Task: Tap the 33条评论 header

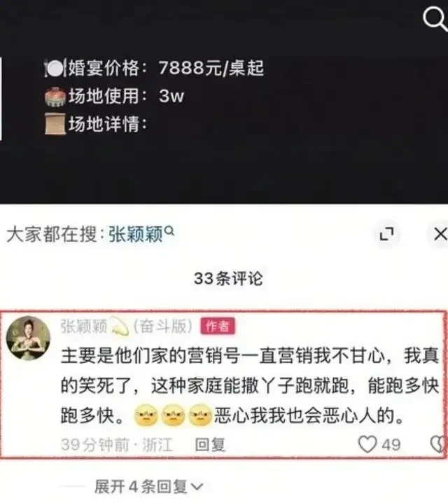Action: pos(228,278)
